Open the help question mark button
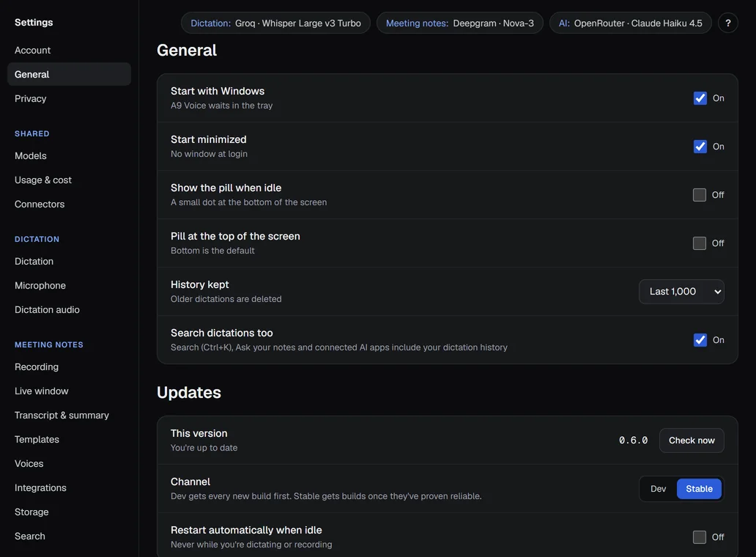 [x=727, y=23]
